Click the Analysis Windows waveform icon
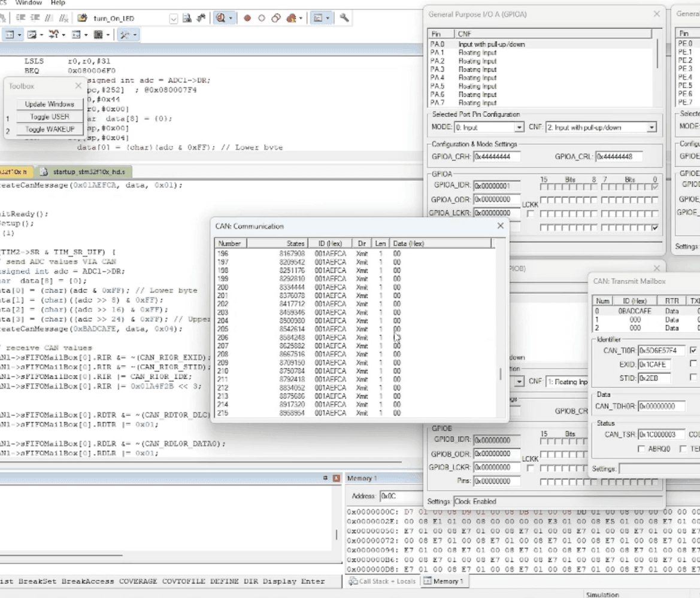The height and width of the screenshot is (598, 700). pyautogui.click(x=32, y=34)
